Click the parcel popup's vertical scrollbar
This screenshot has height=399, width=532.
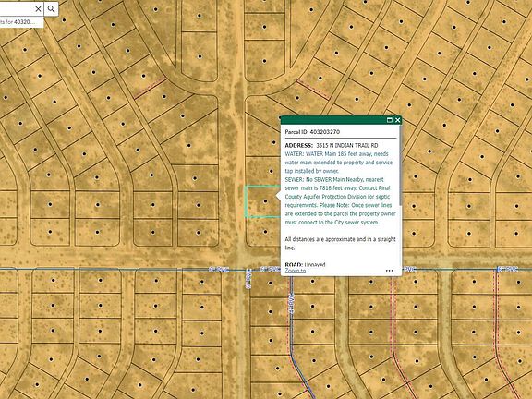click(x=401, y=166)
